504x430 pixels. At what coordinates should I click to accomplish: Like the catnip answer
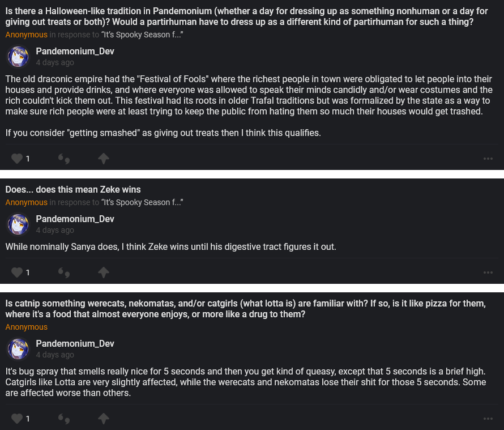[17, 419]
